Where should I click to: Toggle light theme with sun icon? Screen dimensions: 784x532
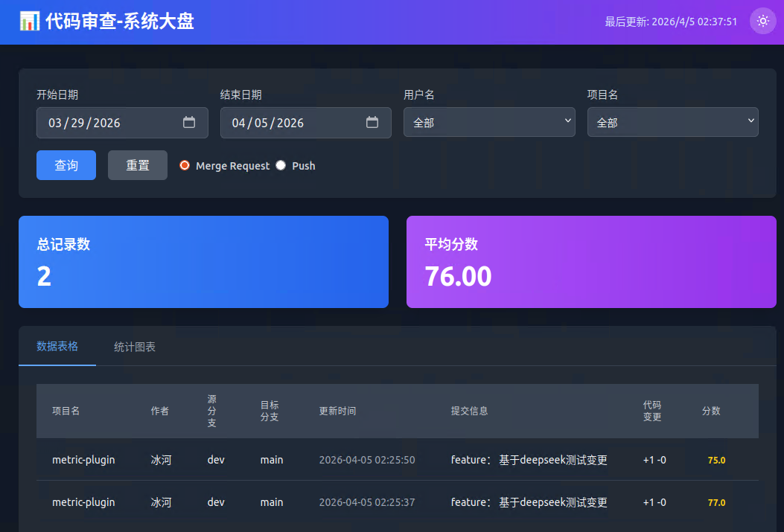[x=762, y=21]
